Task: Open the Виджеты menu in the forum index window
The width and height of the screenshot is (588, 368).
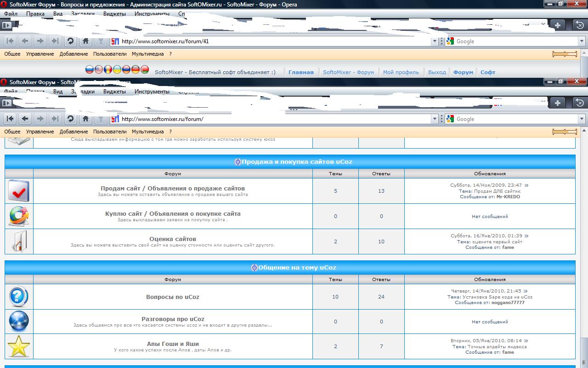Action: (x=114, y=92)
